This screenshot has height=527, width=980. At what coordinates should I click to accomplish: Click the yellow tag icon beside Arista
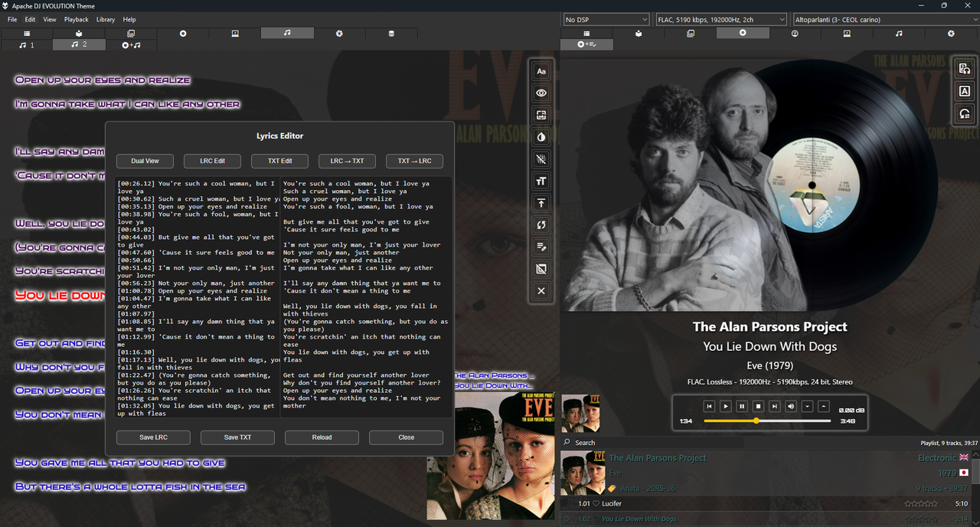pyautogui.click(x=612, y=488)
